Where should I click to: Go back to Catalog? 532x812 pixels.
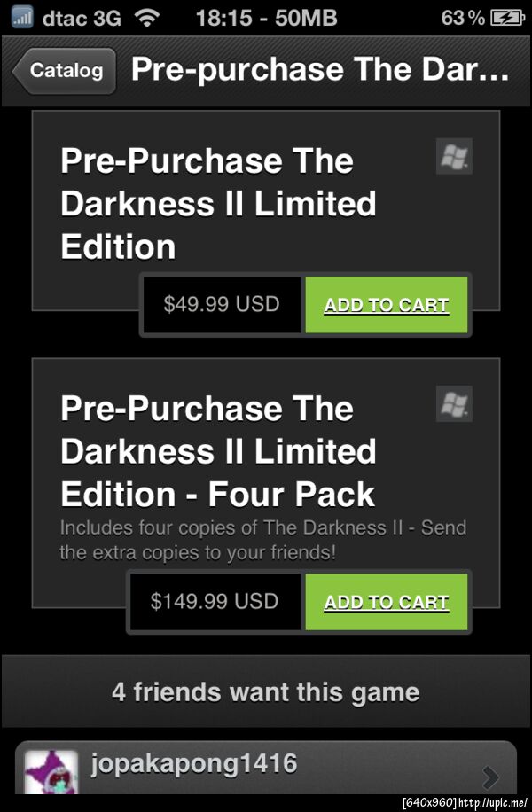click(x=66, y=71)
